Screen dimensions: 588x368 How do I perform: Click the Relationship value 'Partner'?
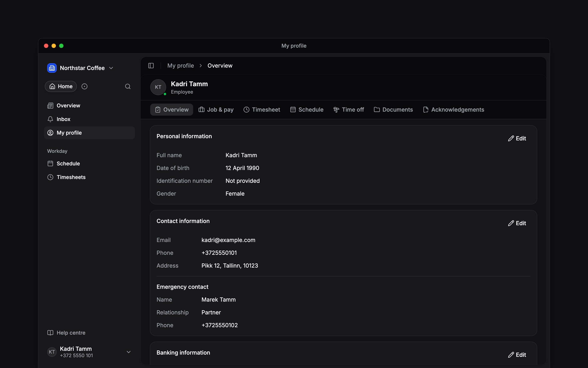pyautogui.click(x=211, y=313)
